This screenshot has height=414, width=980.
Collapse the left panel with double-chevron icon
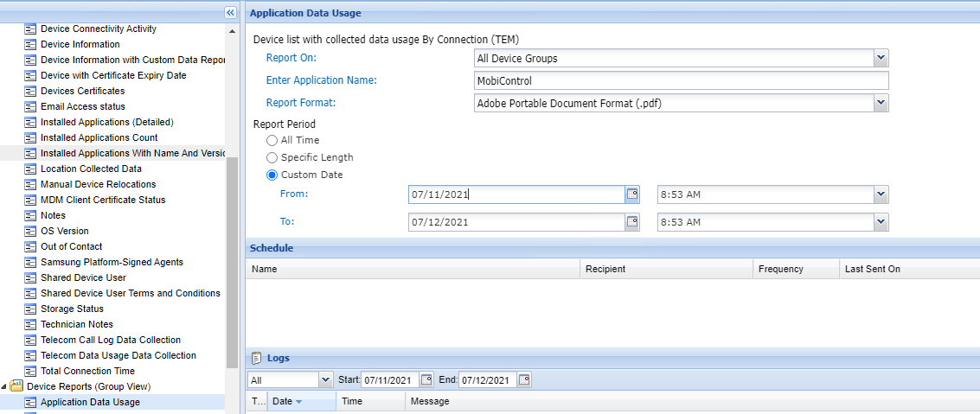click(230, 12)
